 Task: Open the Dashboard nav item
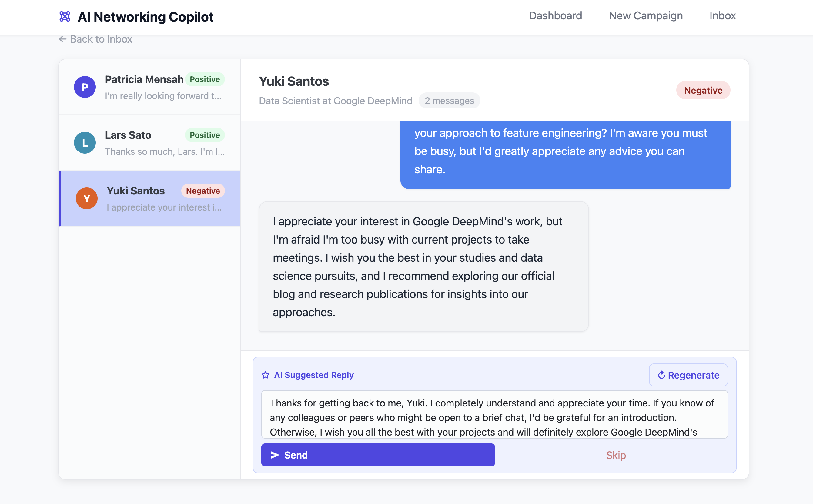(555, 16)
